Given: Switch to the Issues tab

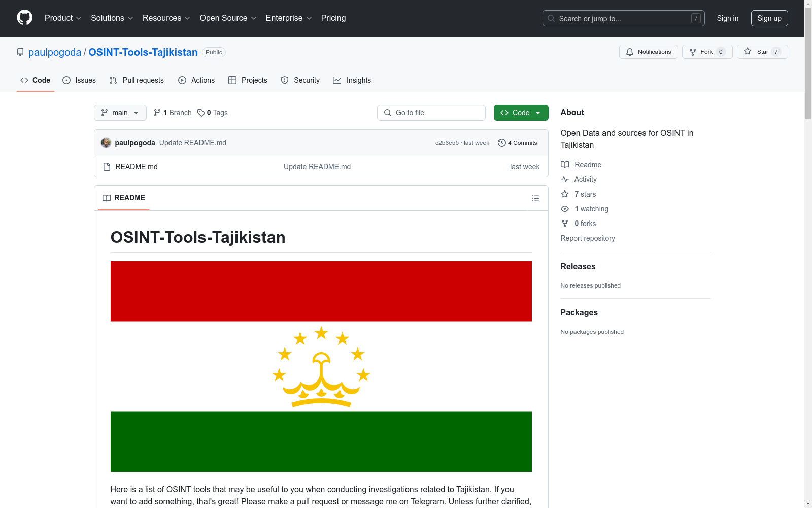Looking at the screenshot, I should pos(79,80).
